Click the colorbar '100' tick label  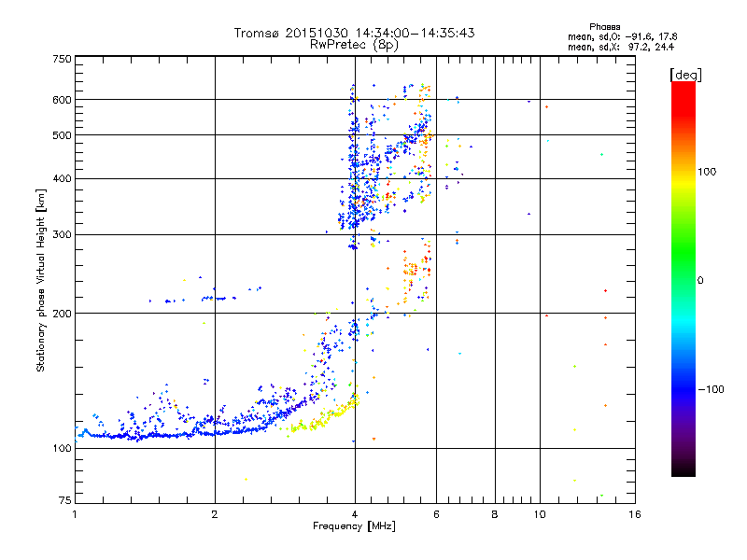click(707, 172)
